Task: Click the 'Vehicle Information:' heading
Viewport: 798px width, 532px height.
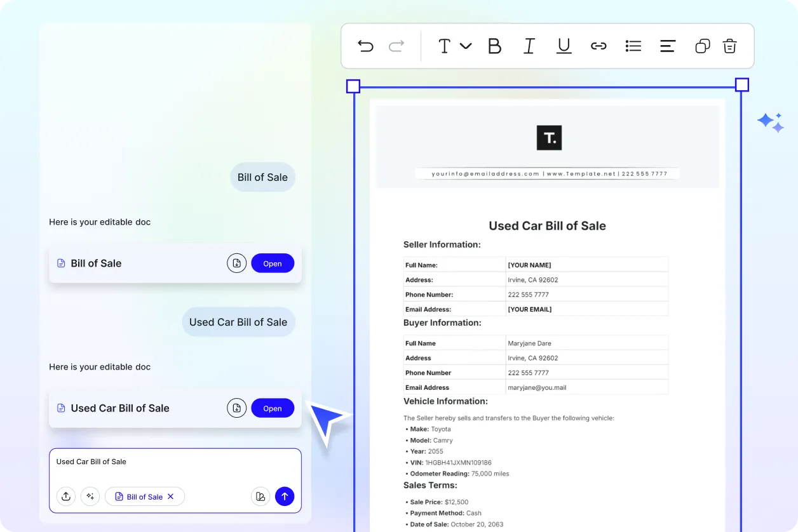Action: (x=445, y=401)
